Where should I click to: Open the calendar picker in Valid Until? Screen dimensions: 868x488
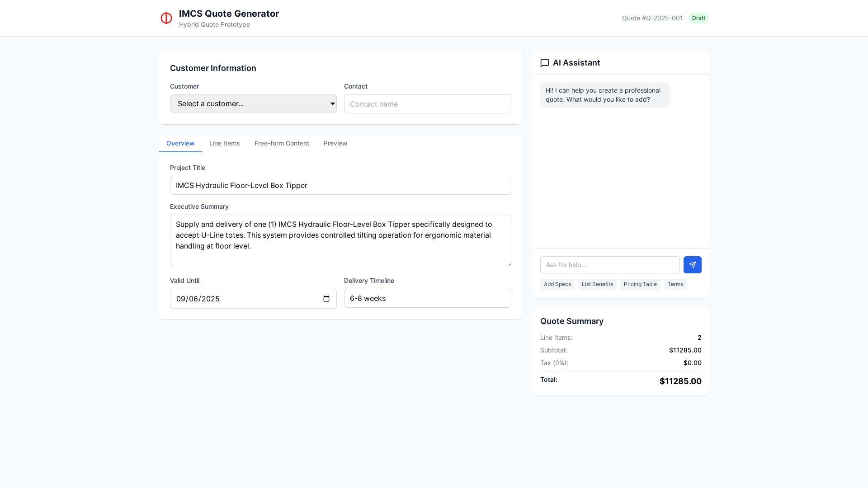(x=326, y=299)
